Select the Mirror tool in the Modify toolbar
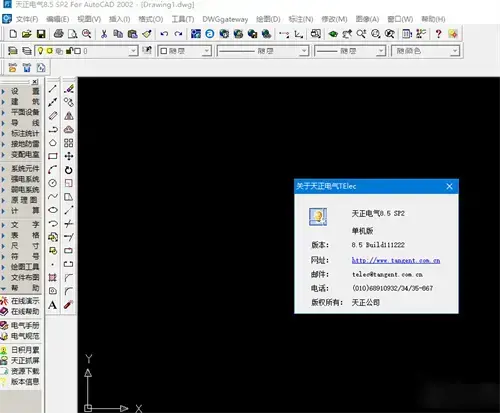This screenshot has height=413, width=500. coord(69,116)
